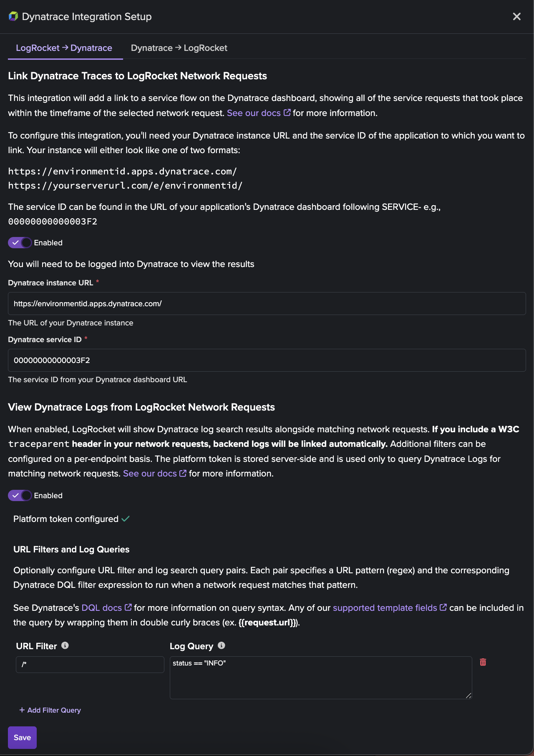
Task: Toggle off the Dynatrace Logs Enabled switch
Action: tap(20, 495)
